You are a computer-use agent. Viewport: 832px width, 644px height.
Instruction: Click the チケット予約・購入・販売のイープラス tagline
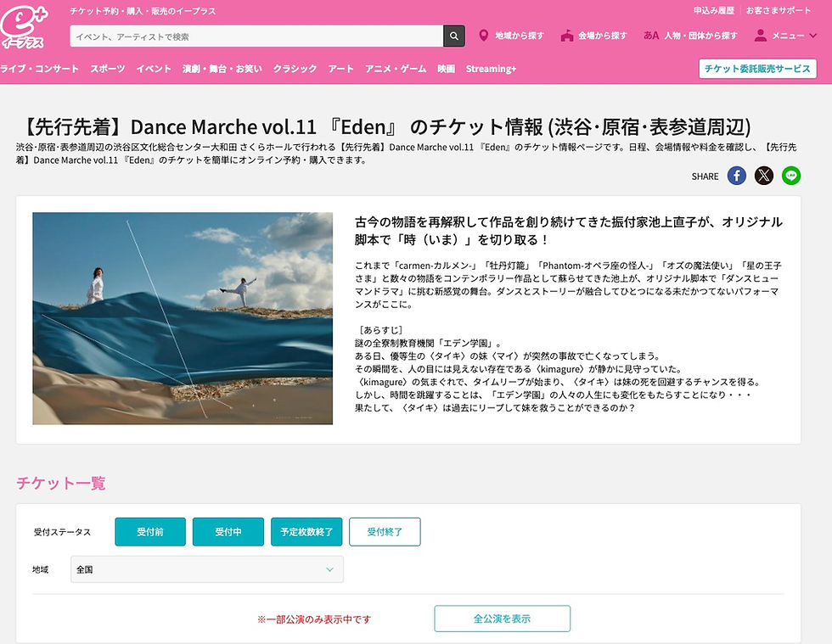point(143,11)
